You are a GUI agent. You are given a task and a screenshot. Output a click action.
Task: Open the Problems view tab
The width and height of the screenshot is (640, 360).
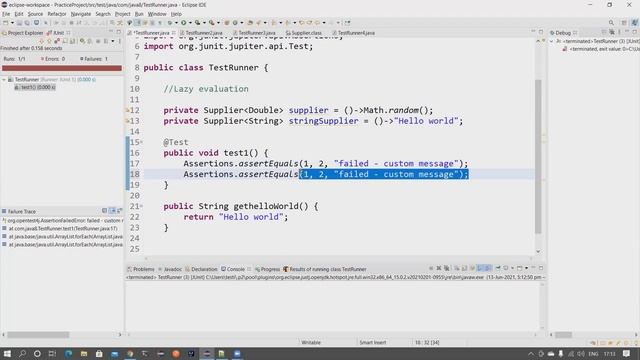click(x=141, y=269)
